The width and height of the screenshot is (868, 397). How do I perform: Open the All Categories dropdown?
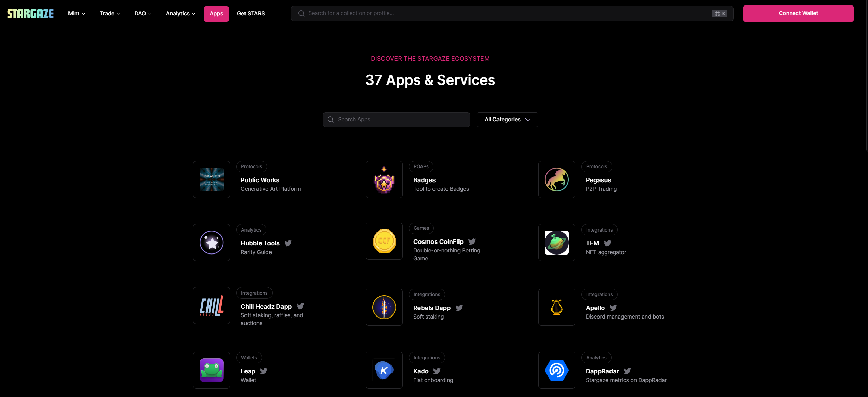point(507,120)
